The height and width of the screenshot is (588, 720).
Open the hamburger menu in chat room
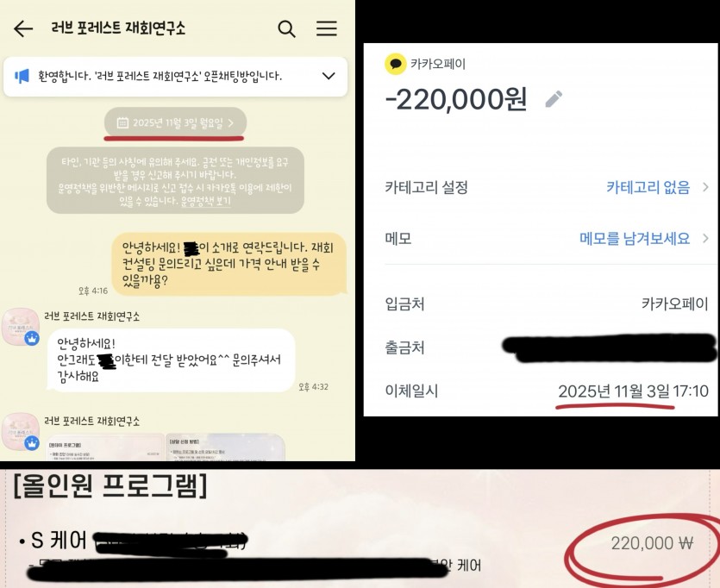pos(327,28)
